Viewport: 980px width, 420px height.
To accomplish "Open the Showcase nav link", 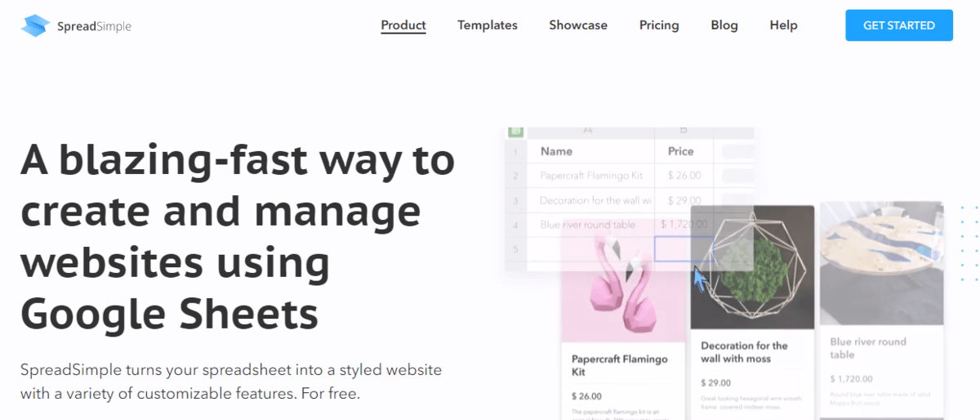I will (578, 25).
